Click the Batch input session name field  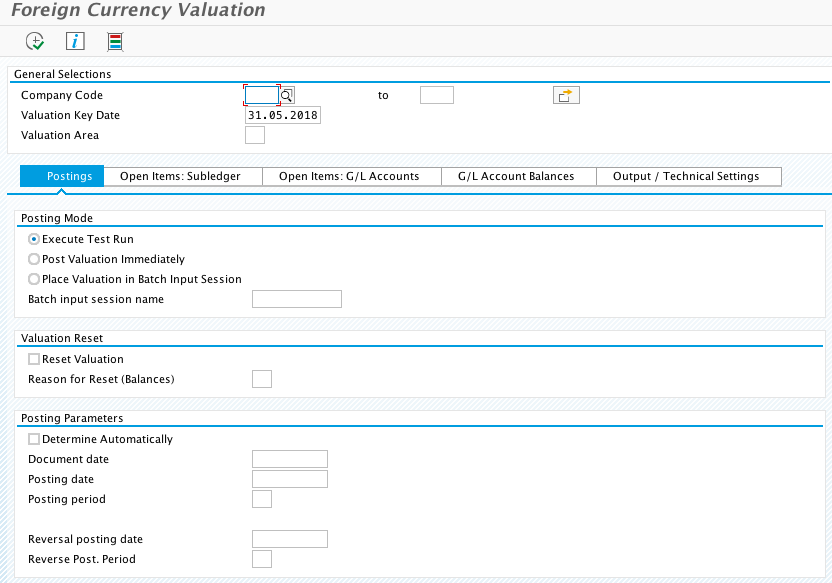pyautogui.click(x=297, y=299)
